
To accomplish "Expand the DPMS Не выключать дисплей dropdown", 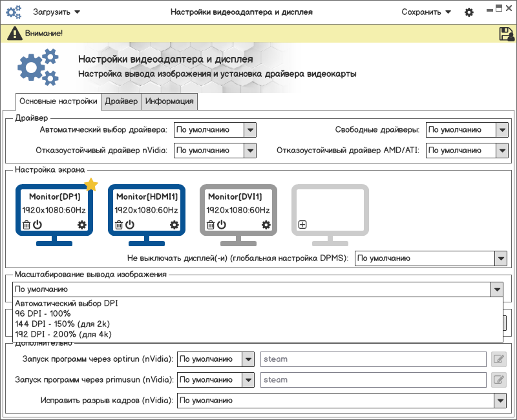I will coord(500,258).
